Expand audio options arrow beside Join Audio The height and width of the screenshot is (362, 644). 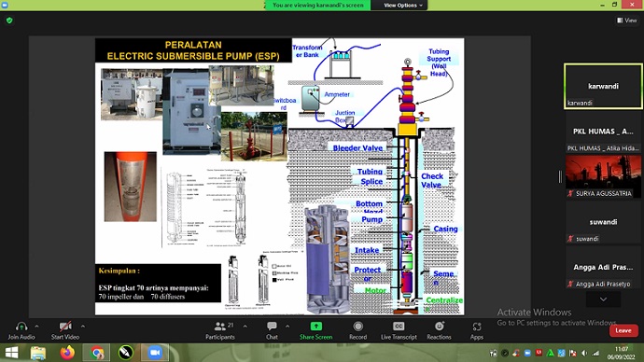coord(36,327)
